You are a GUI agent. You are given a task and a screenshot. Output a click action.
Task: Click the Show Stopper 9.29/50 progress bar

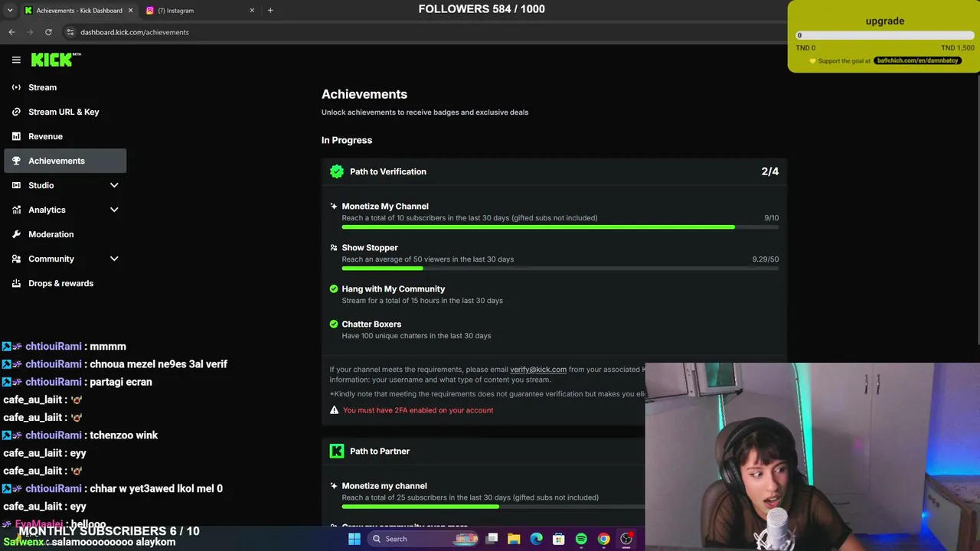[x=560, y=269]
